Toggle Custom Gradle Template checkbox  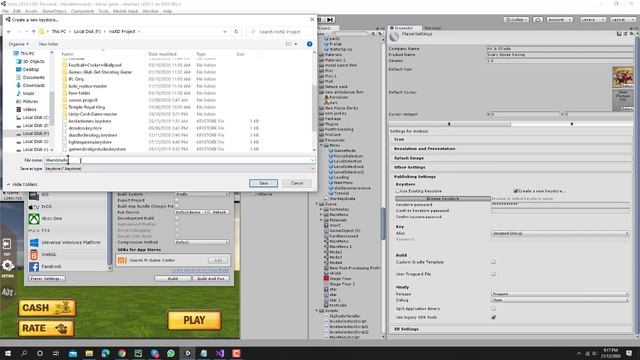[x=493, y=262]
